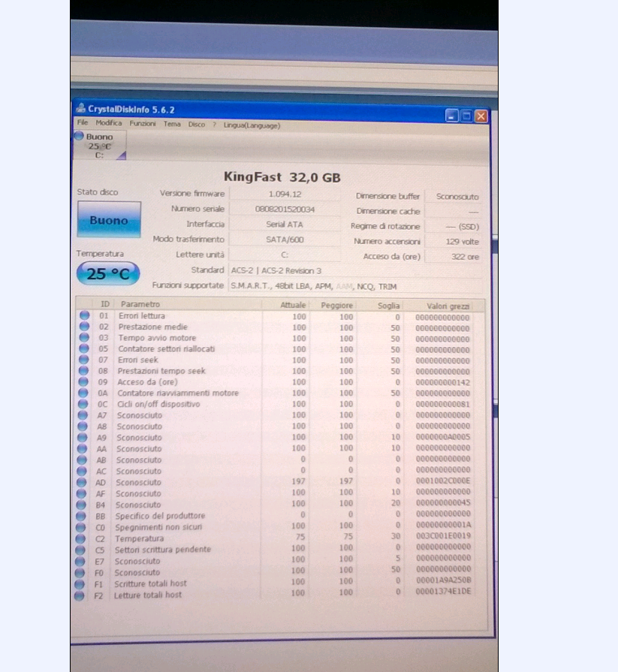Image resolution: width=618 pixels, height=672 pixels.
Task: Click status icon for AC row
Action: (81, 471)
